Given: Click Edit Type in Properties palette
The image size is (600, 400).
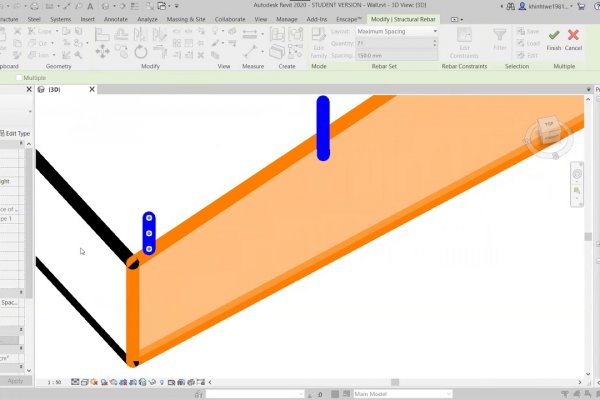Looking at the screenshot, I should click(x=15, y=134).
